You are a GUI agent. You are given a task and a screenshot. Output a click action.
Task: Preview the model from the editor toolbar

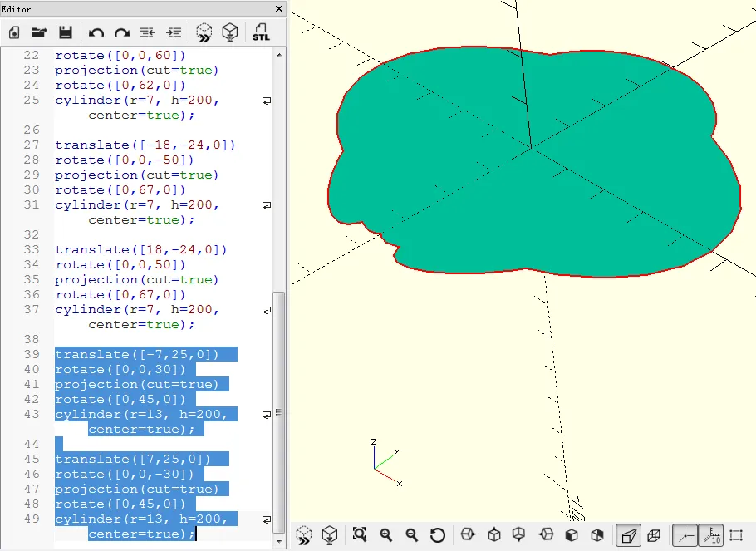204,32
